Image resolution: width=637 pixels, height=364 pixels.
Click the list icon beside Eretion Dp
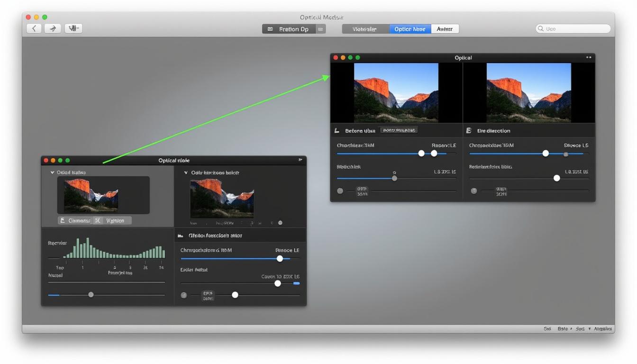(x=321, y=29)
